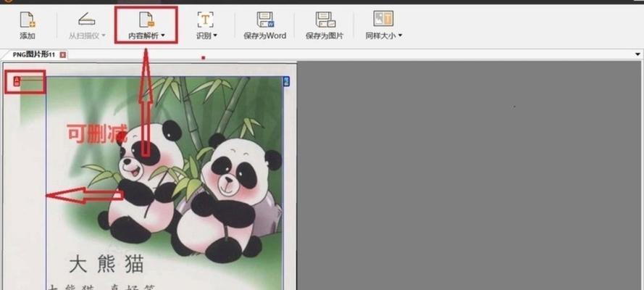Viewport: 644px width, 290px height.
Task: Expand the 识别 dropdown arrow
Action: 215,36
